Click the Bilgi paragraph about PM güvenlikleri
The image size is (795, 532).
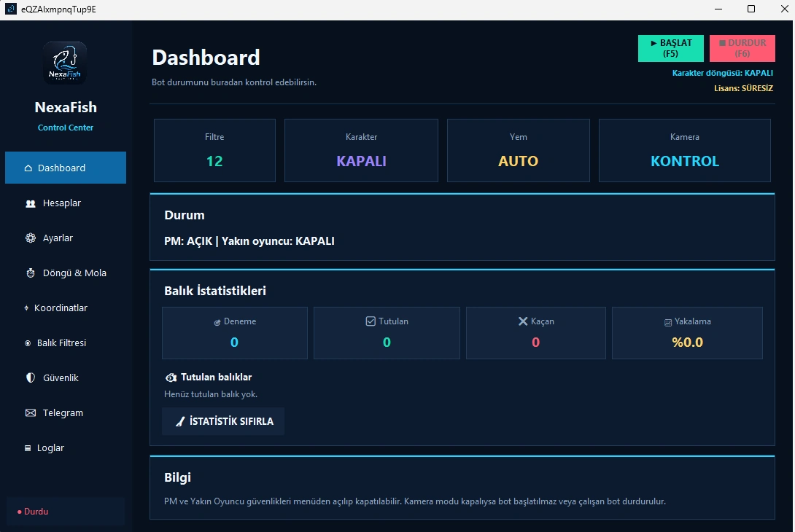coord(415,501)
